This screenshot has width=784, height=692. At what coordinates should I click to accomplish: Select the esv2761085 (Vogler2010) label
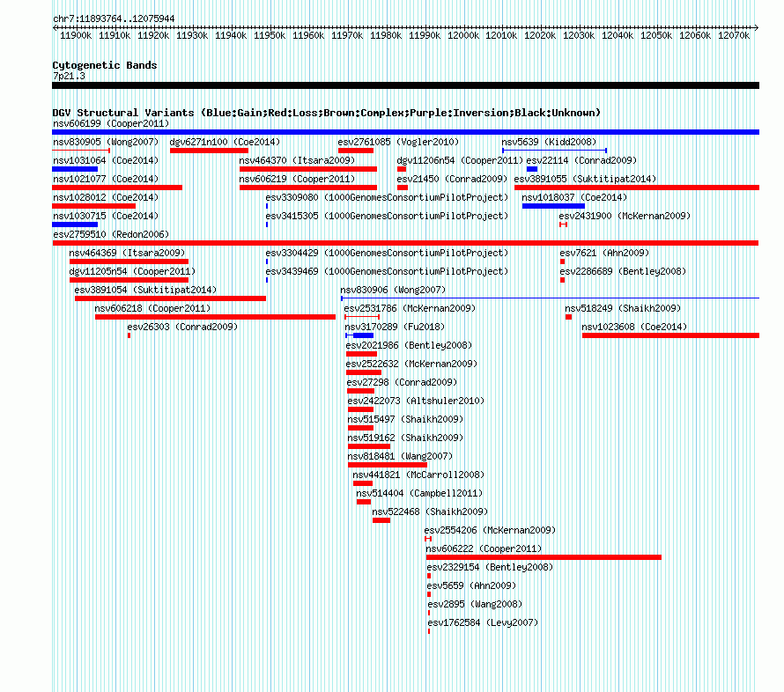pyautogui.click(x=398, y=142)
